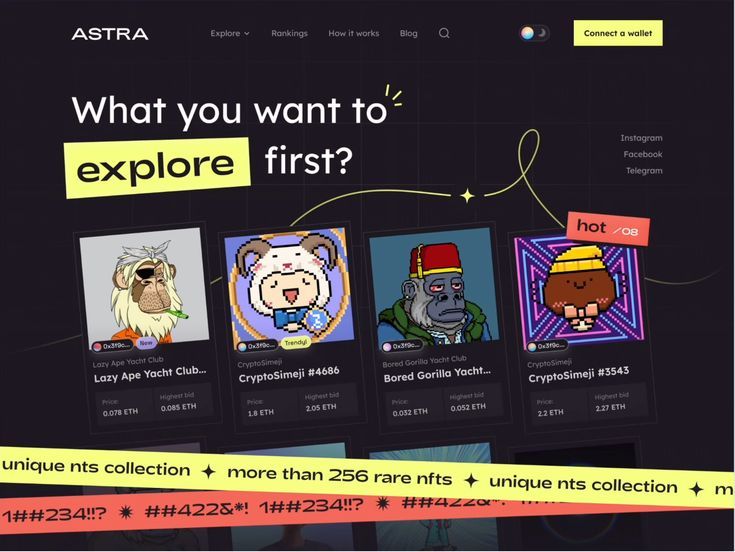Click the Trendy! badge on CryptoSimeji card
This screenshot has height=552, width=735.
point(296,342)
